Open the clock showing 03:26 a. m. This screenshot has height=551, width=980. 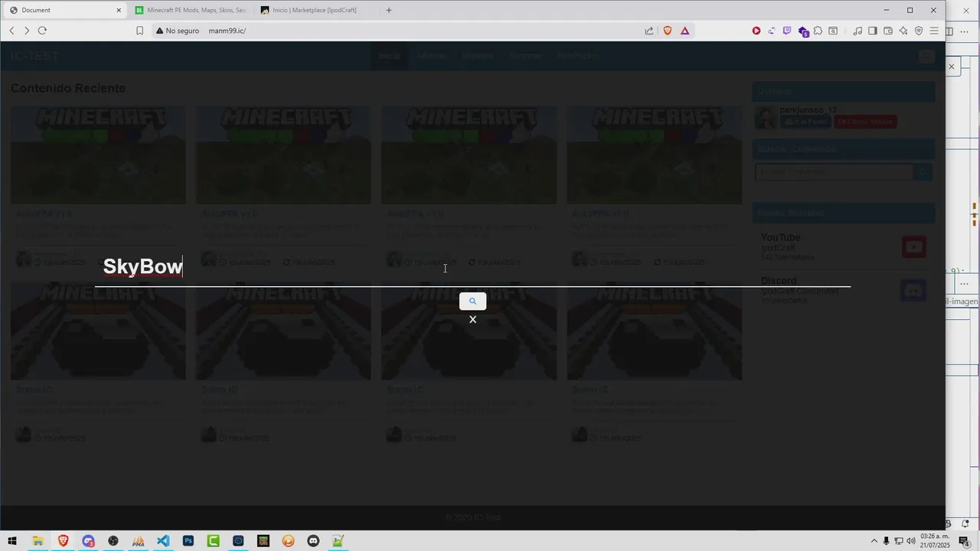coord(935,541)
